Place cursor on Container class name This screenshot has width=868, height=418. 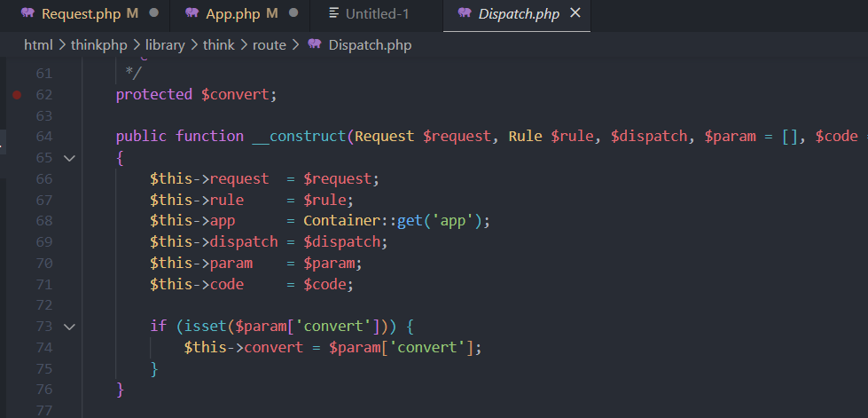pos(337,220)
